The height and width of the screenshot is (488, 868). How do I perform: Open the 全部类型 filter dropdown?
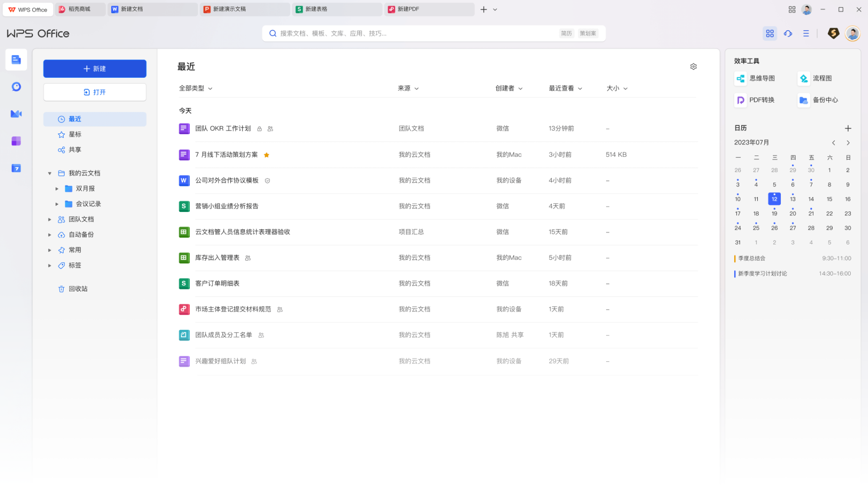click(196, 88)
